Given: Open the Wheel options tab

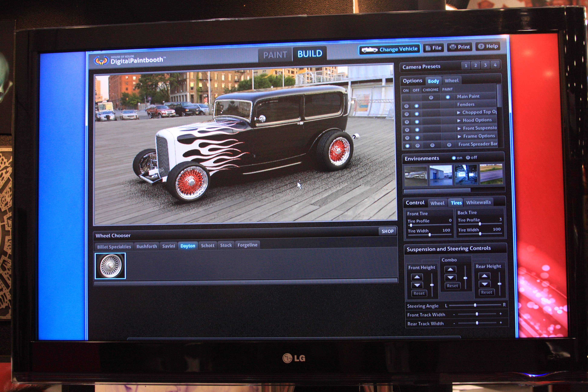Looking at the screenshot, I should [451, 80].
